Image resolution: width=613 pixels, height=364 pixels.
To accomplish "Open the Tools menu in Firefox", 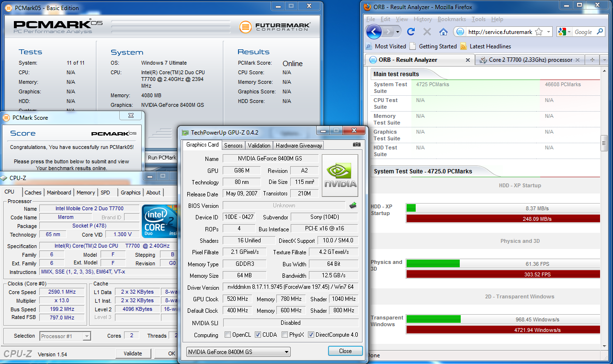I will [x=478, y=19].
